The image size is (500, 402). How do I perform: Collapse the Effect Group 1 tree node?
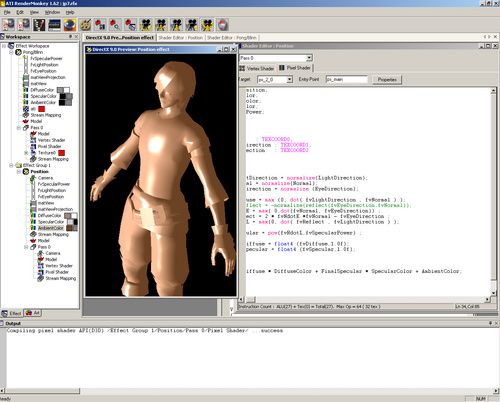pyautogui.click(x=11, y=165)
